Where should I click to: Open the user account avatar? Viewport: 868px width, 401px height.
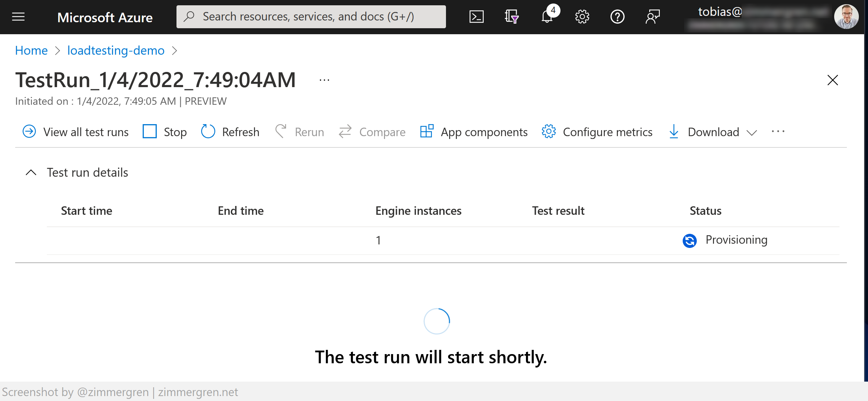pyautogui.click(x=846, y=17)
